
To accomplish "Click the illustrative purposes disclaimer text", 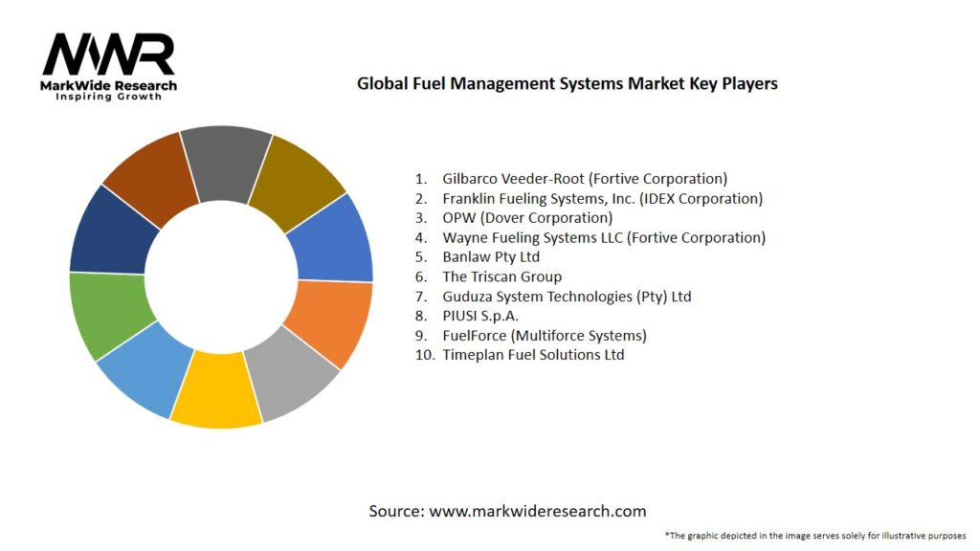I will point(814,535).
